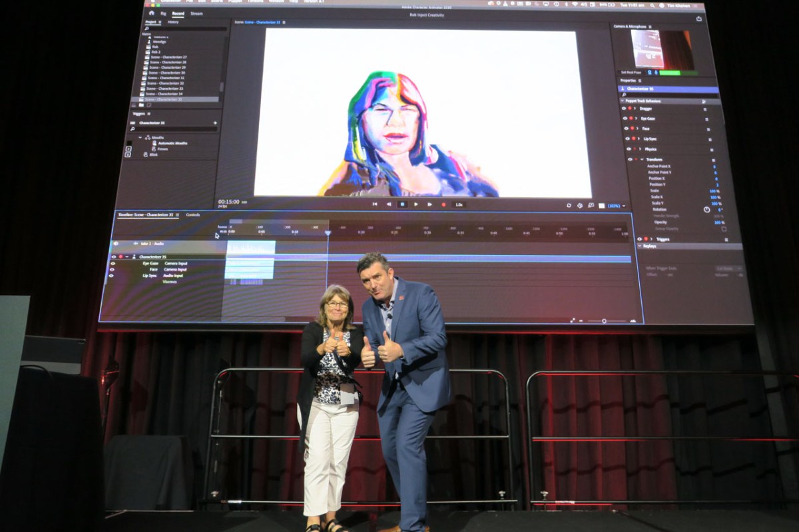Switch to the Rig workspace tab

163,13
